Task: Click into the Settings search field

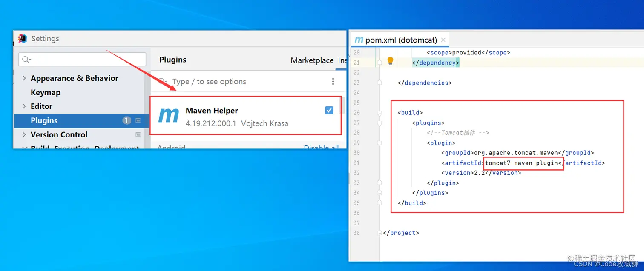Action: pos(82,59)
